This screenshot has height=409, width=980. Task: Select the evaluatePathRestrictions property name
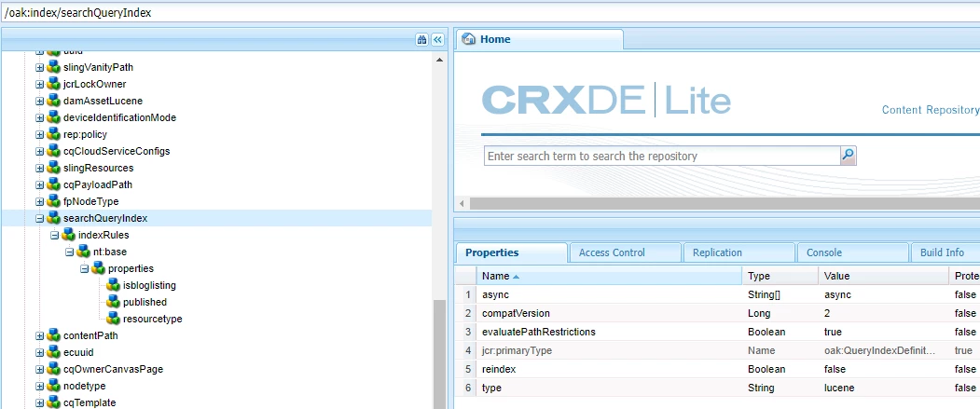539,332
